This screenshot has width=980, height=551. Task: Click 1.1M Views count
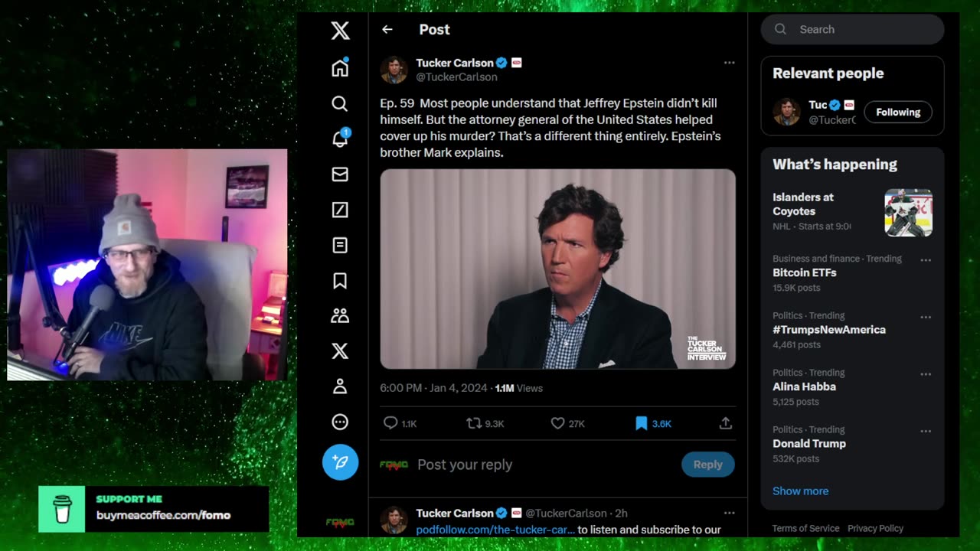(518, 388)
